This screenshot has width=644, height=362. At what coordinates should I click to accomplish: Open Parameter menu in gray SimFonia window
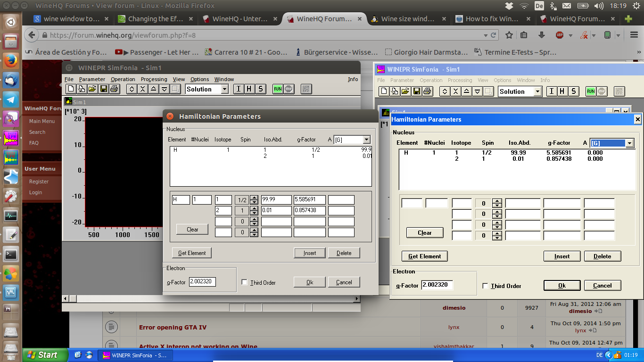(92, 79)
